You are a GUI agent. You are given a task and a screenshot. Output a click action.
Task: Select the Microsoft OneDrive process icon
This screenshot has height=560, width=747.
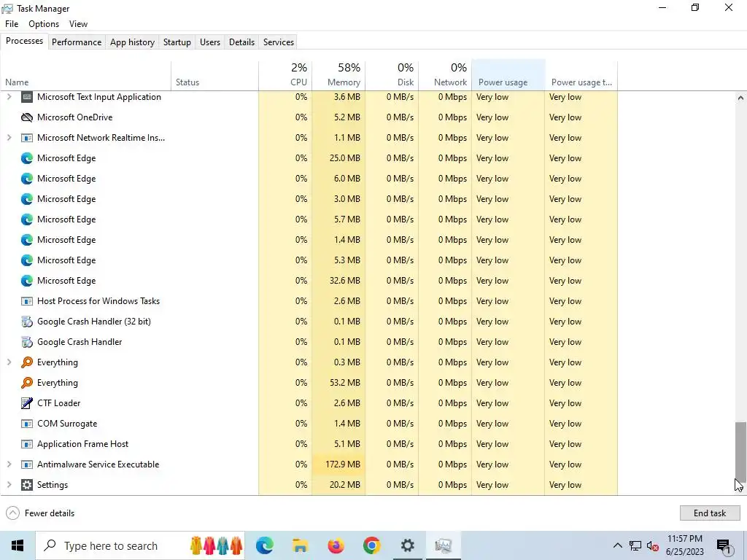(27, 117)
